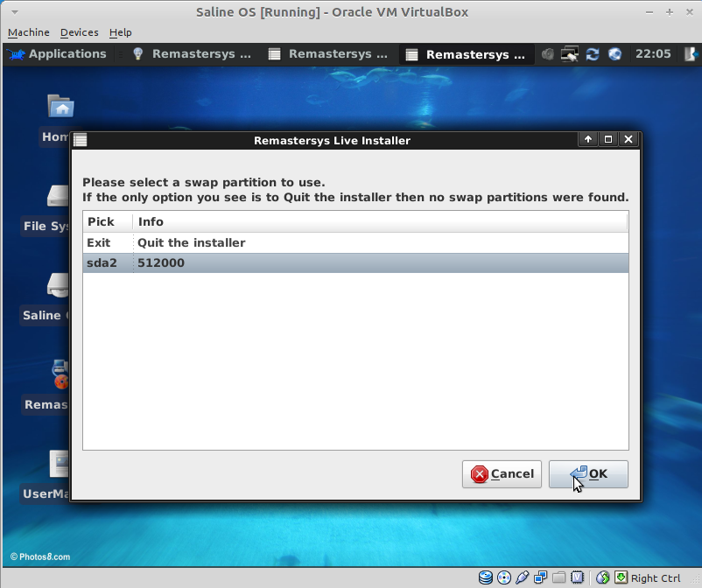Click the OK button in installer dialog
This screenshot has width=702, height=588.
[588, 474]
